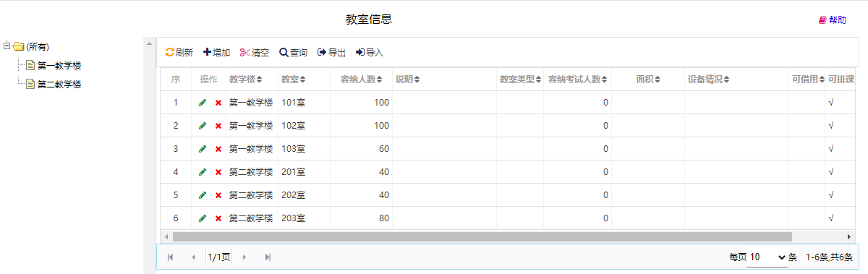Sort by 说明 column header
Screen dimensions: 868x274
(x=408, y=80)
